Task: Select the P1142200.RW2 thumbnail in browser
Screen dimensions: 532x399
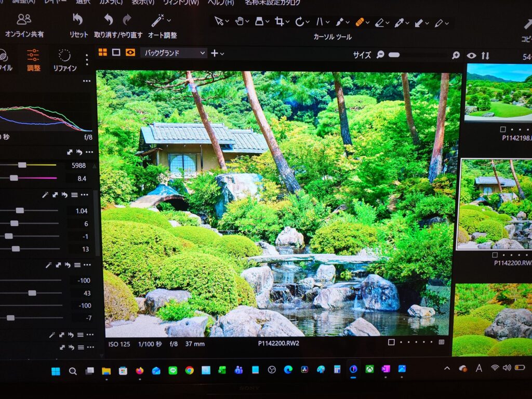Action: pyautogui.click(x=495, y=204)
